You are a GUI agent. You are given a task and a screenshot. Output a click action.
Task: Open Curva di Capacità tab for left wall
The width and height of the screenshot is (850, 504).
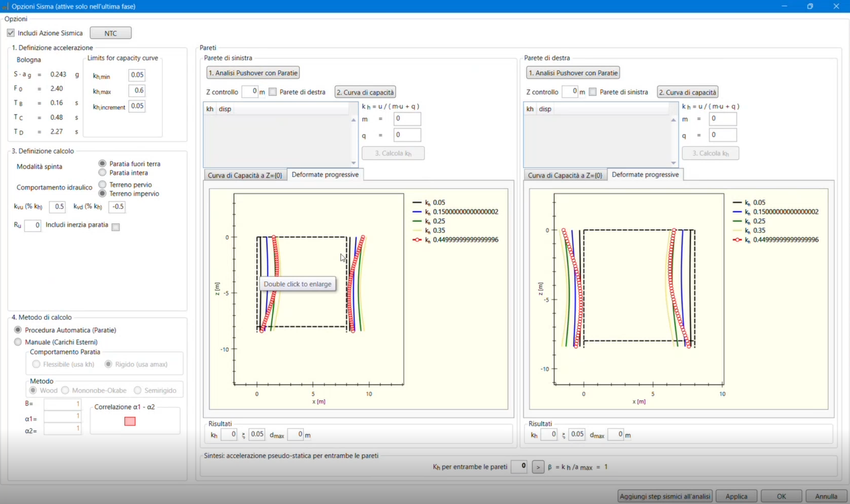[x=245, y=175]
